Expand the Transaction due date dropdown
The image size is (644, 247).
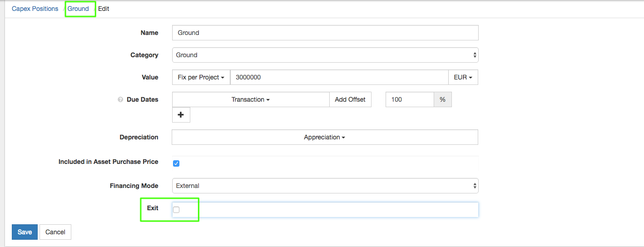[251, 99]
